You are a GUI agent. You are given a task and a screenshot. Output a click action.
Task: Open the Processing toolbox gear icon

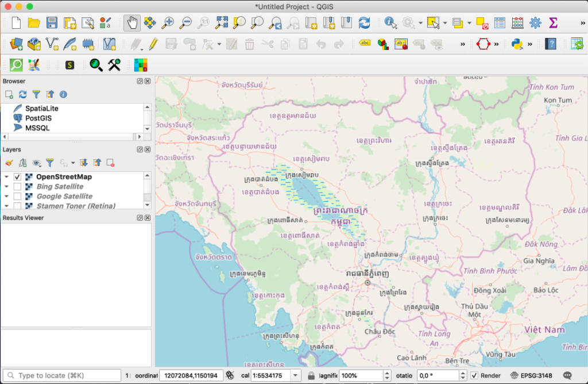click(536, 23)
